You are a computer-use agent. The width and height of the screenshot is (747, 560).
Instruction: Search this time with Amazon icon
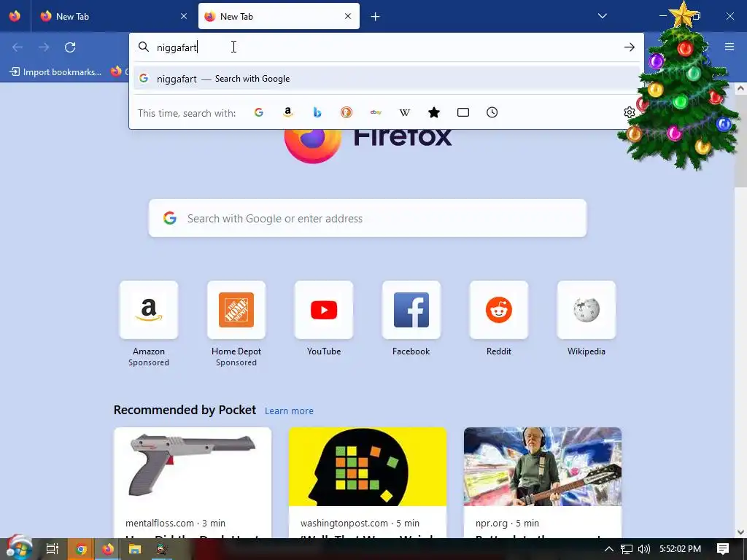coord(287,112)
